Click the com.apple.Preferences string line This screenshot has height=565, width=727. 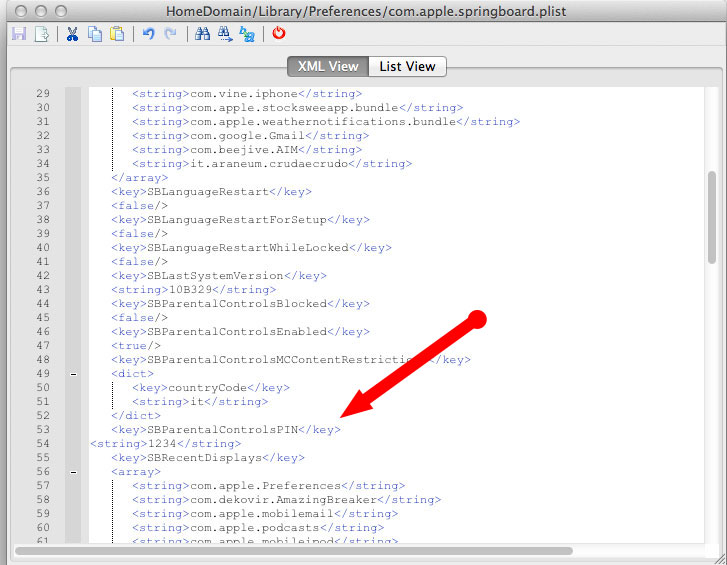tap(268, 486)
